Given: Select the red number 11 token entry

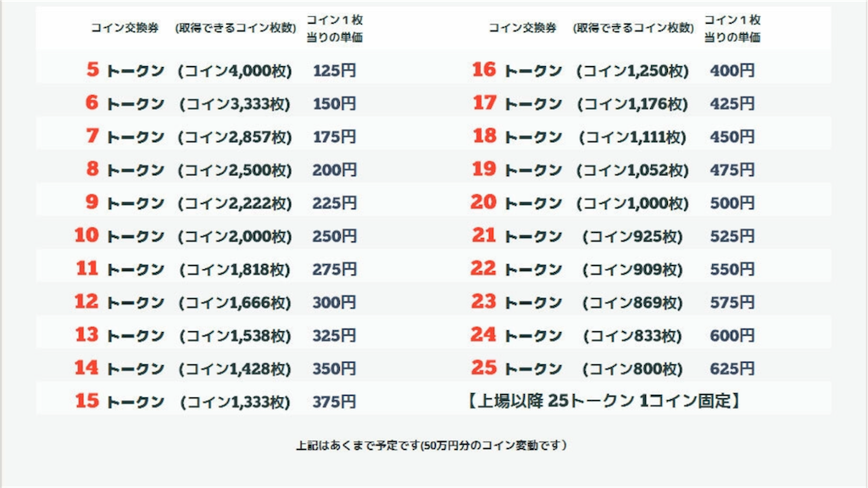Looking at the screenshot, I should 87,269.
